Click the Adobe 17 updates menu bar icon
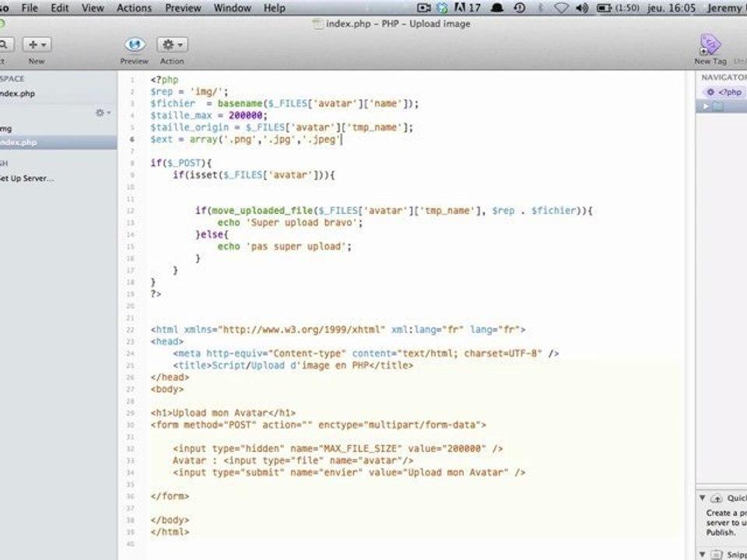 [468, 8]
